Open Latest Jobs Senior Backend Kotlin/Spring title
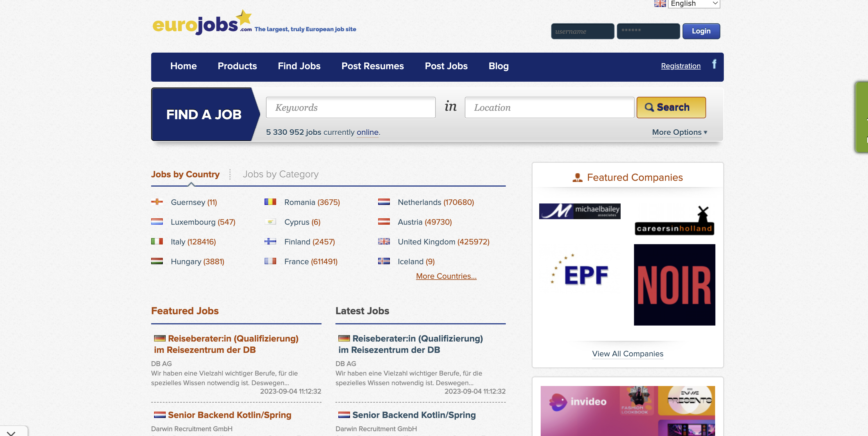 pos(414,415)
